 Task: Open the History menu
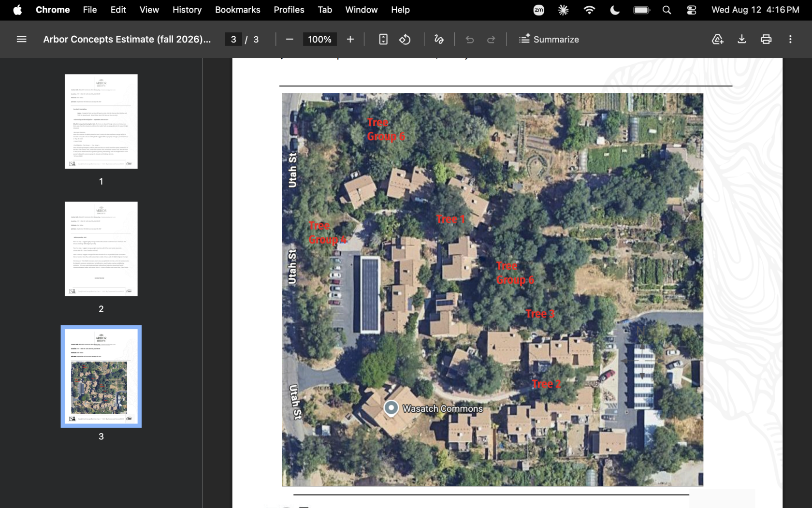click(x=187, y=10)
